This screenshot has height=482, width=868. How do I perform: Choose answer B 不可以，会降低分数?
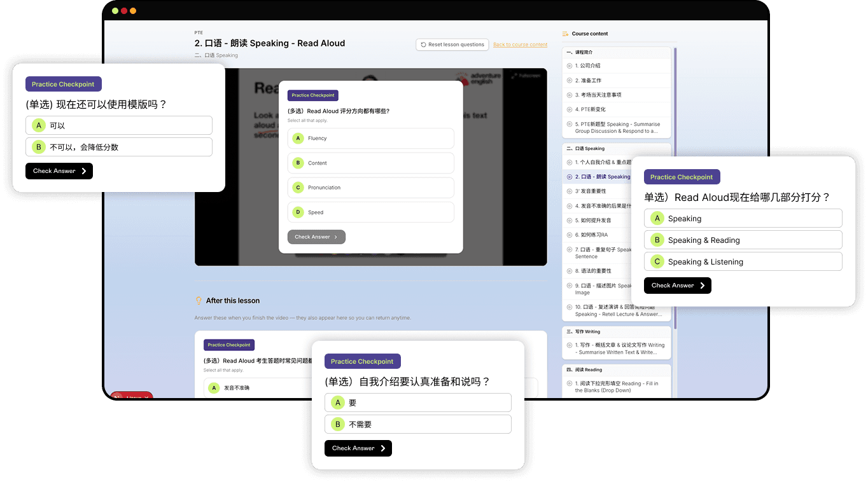(x=119, y=147)
